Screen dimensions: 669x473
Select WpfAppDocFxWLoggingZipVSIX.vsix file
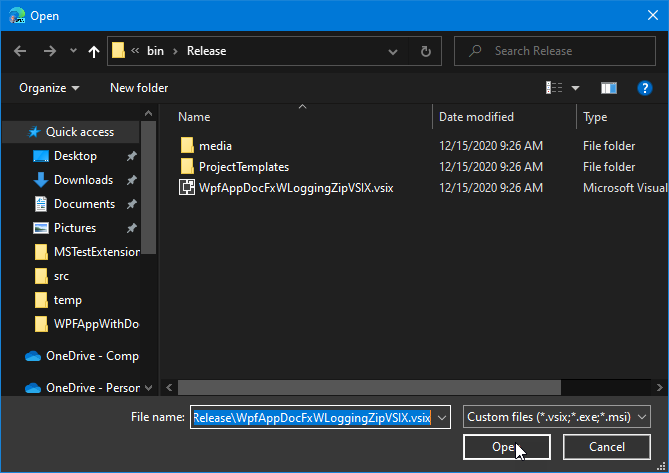[296, 188]
